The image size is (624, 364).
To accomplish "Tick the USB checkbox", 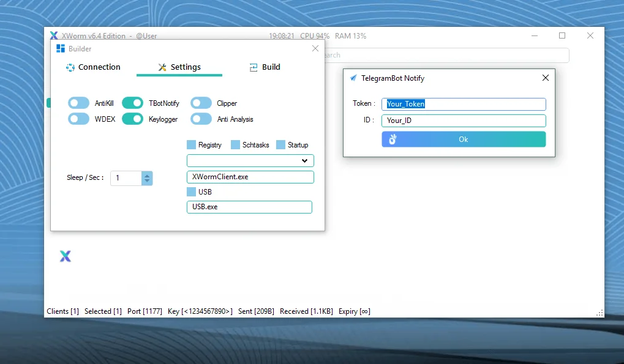I will (x=191, y=192).
